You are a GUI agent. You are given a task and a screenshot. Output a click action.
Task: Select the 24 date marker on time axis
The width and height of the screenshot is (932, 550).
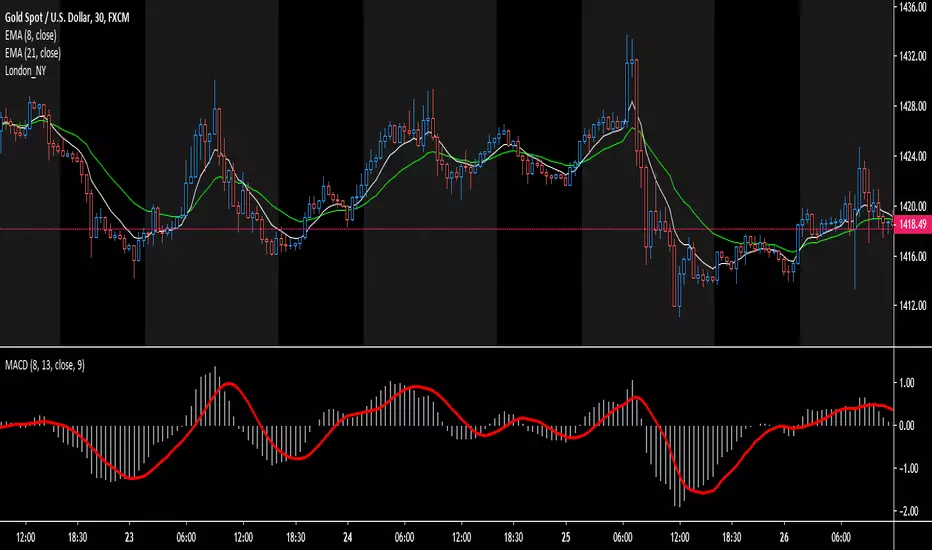347,538
